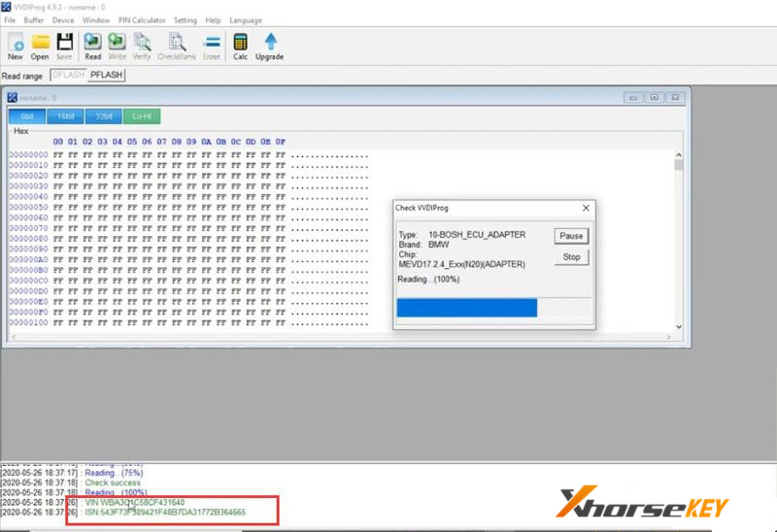
Task: Open the Help menu
Action: pyautogui.click(x=213, y=20)
